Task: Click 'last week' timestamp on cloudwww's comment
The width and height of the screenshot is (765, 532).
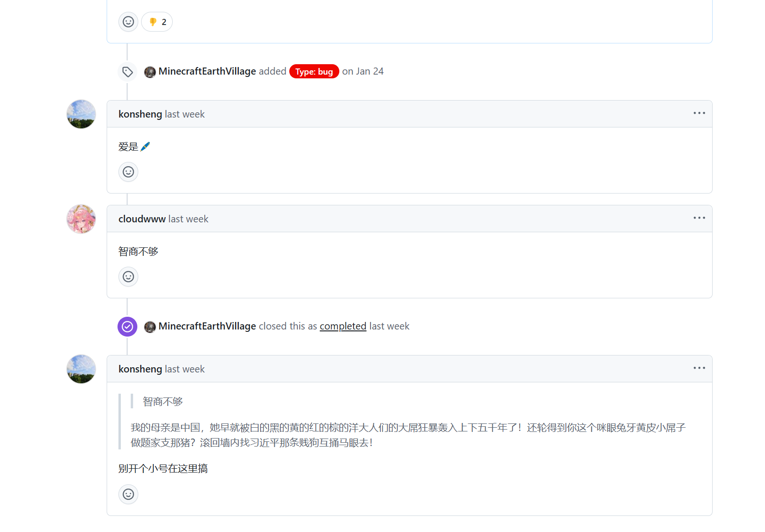Action: (188, 219)
